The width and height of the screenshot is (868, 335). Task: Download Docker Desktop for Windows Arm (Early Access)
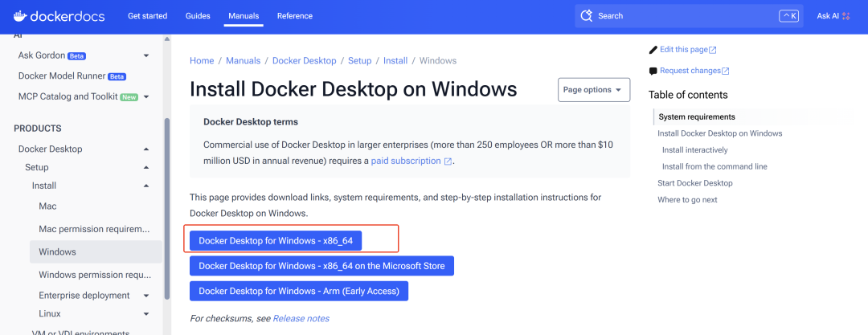[x=299, y=291]
